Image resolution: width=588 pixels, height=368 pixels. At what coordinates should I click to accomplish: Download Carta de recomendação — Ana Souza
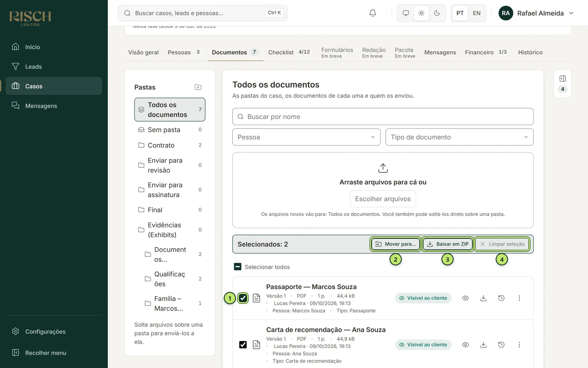coord(483,345)
